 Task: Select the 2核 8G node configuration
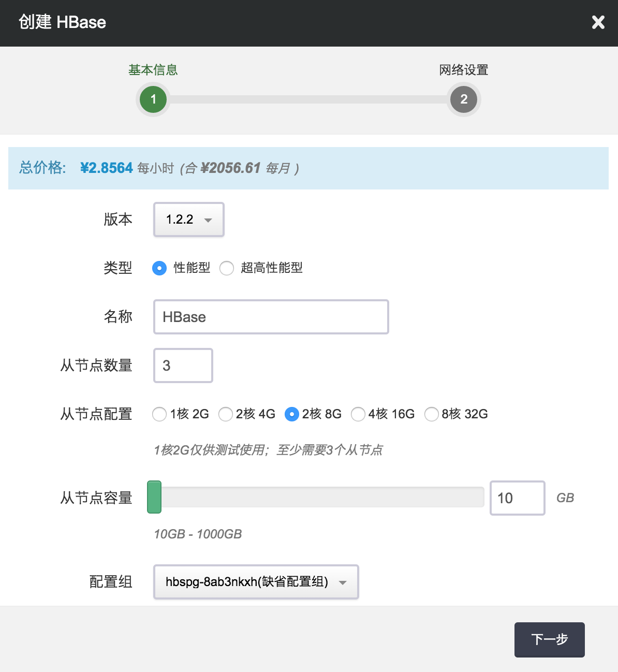(292, 414)
